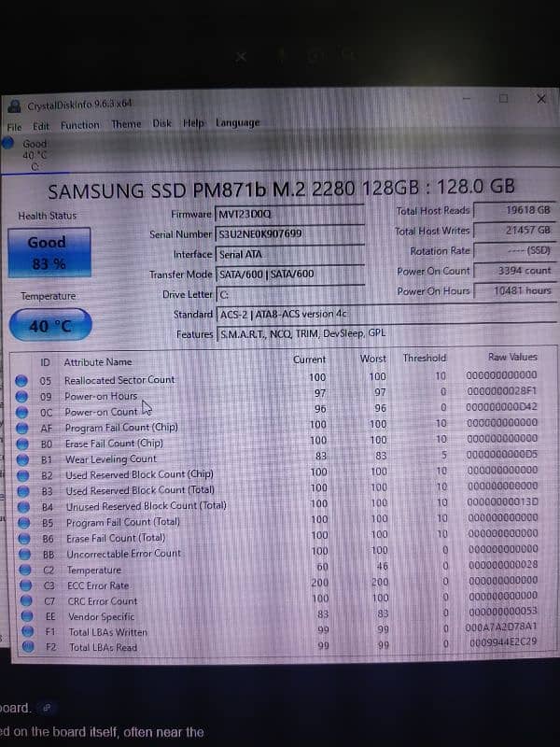Click status icon for Erase Fail Count (Total)
The height and width of the screenshot is (747, 560).
click(x=24, y=539)
